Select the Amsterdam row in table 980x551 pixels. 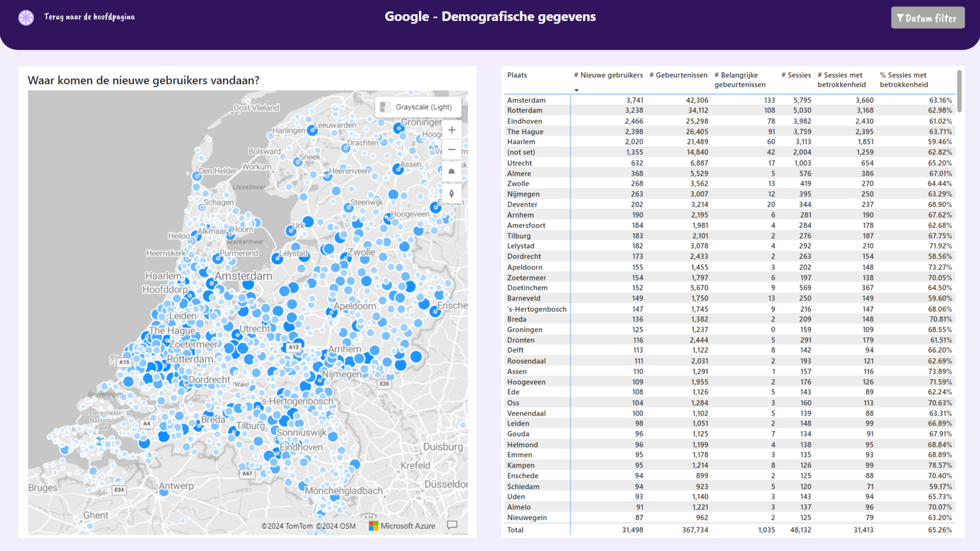[730, 100]
